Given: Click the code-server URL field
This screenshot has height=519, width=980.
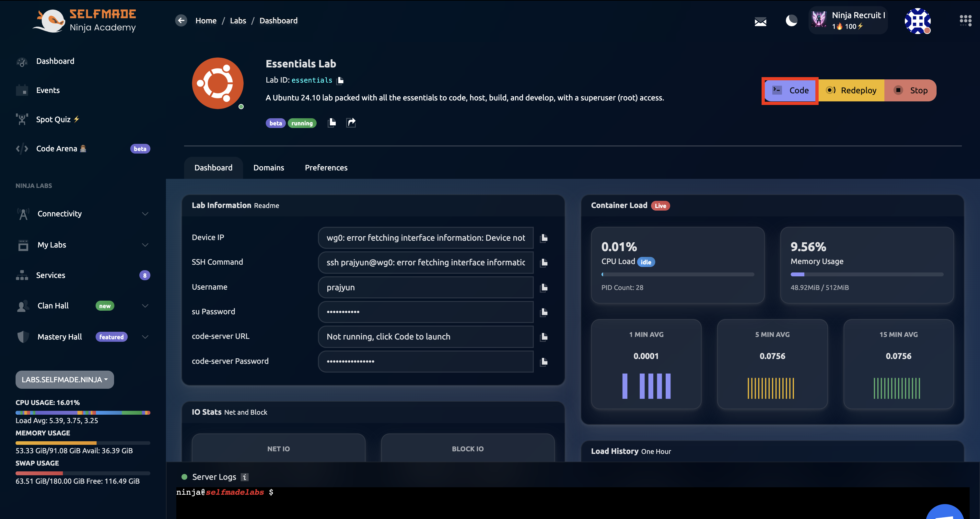Looking at the screenshot, I should [426, 337].
